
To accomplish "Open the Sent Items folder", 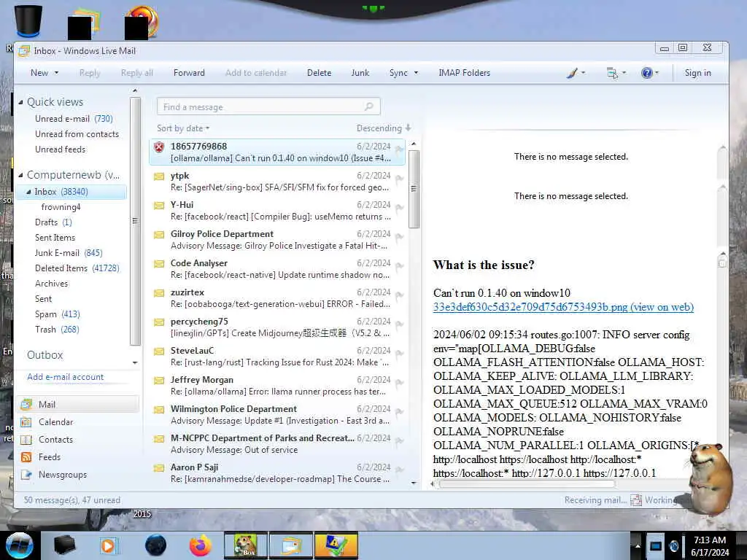I will (55, 237).
